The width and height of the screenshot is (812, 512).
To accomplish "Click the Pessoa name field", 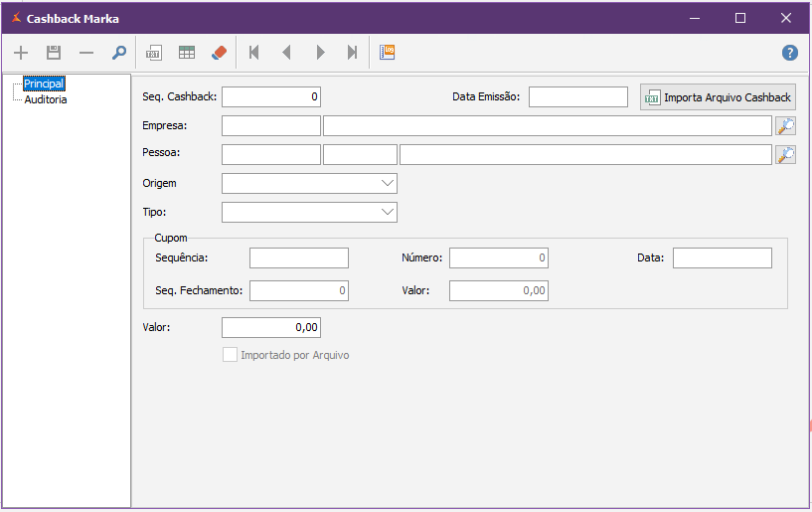I will (x=585, y=155).
